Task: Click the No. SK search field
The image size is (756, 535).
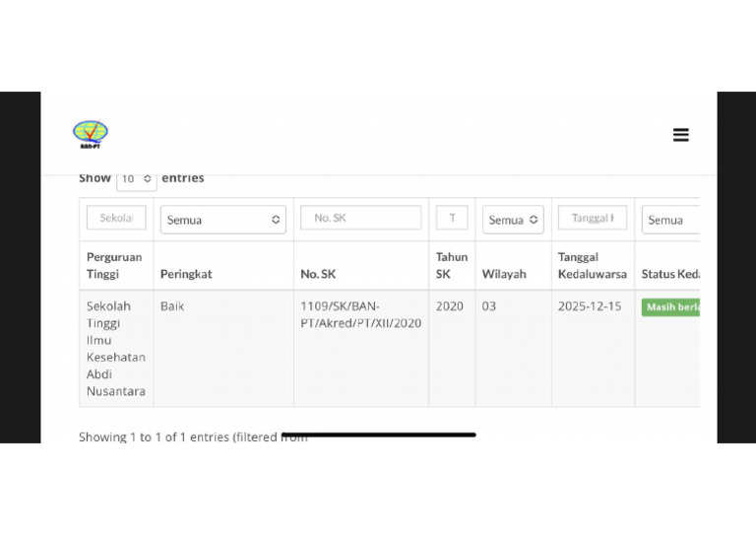Action: 360,218
